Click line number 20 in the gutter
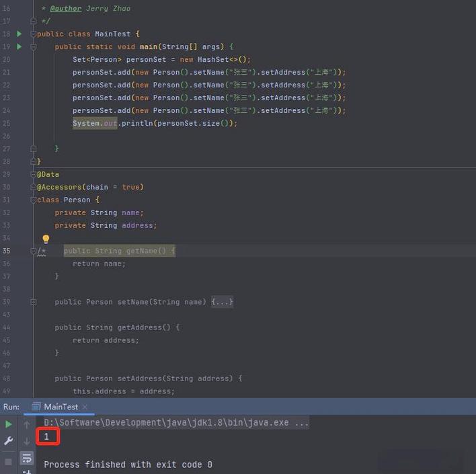Image resolution: width=476 pixels, height=474 pixels. pyautogui.click(x=6, y=59)
